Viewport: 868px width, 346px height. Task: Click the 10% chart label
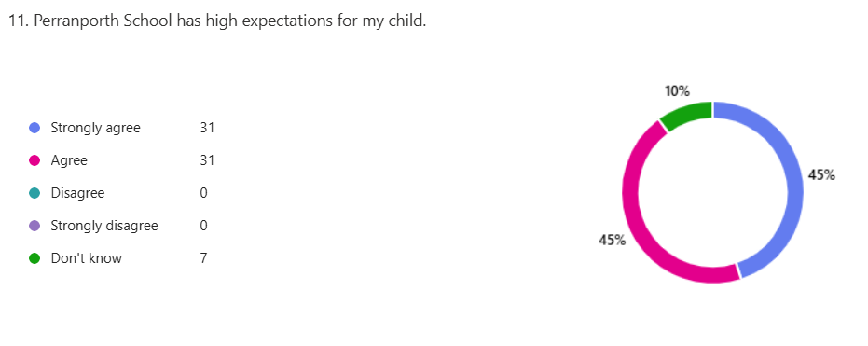[x=677, y=91]
